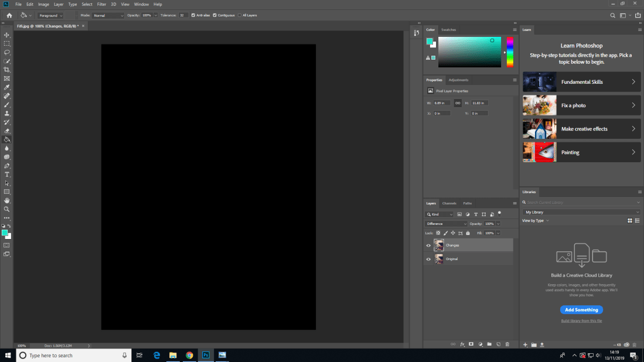Open the Kind filter dropdown
The image size is (644, 362).
(439, 214)
